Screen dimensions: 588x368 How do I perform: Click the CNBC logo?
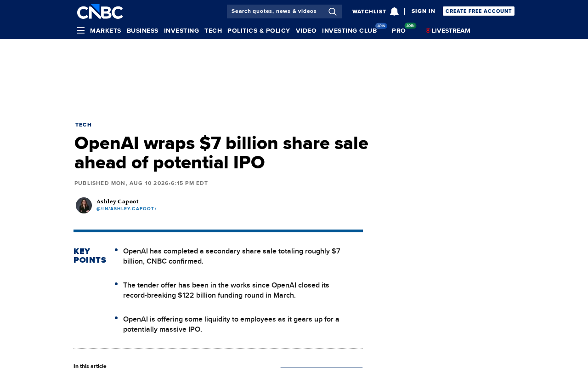(x=100, y=11)
